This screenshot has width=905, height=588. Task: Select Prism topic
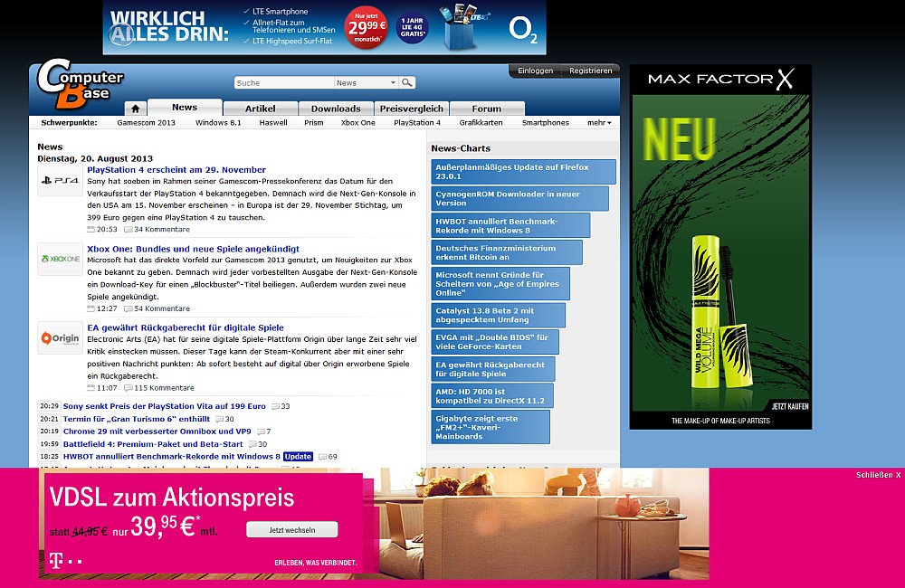pyautogui.click(x=314, y=122)
